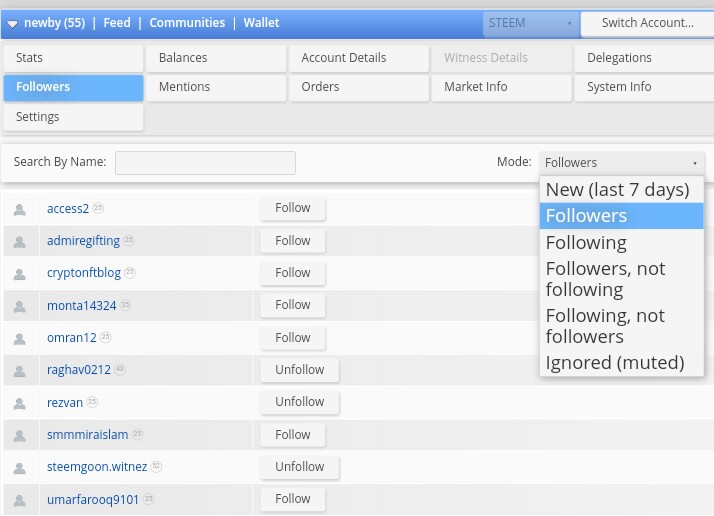Screen dimensions: 714x516
Task: Click the user icon beside umarfarooq9101
Action: pyautogui.click(x=20, y=500)
